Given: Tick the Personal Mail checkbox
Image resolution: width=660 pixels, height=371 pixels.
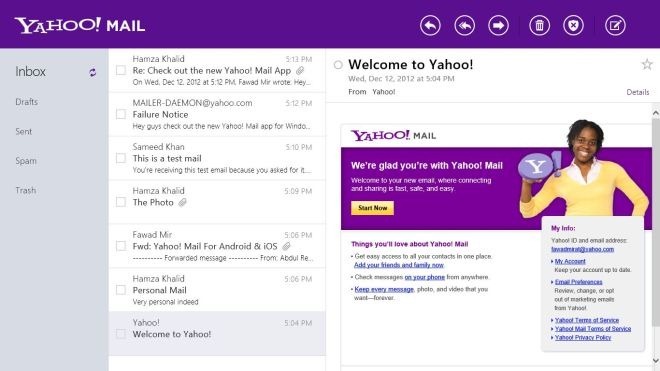Looking at the screenshot, I should (x=121, y=290).
